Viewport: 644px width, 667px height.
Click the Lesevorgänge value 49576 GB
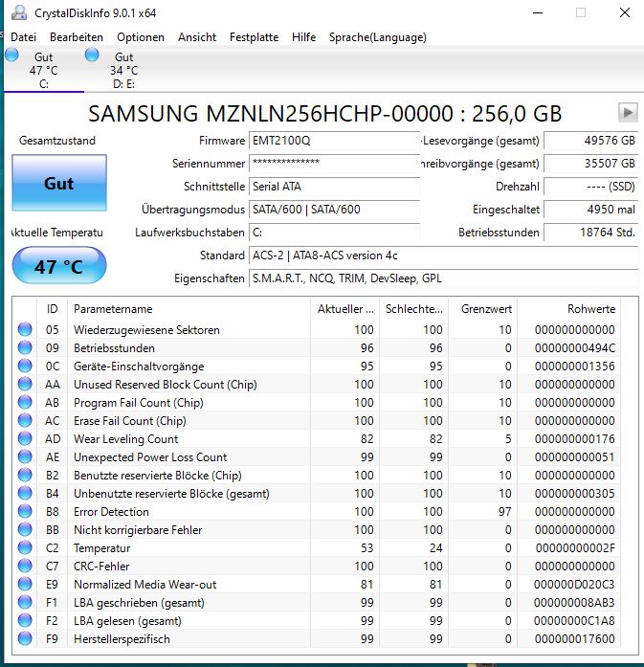point(590,141)
